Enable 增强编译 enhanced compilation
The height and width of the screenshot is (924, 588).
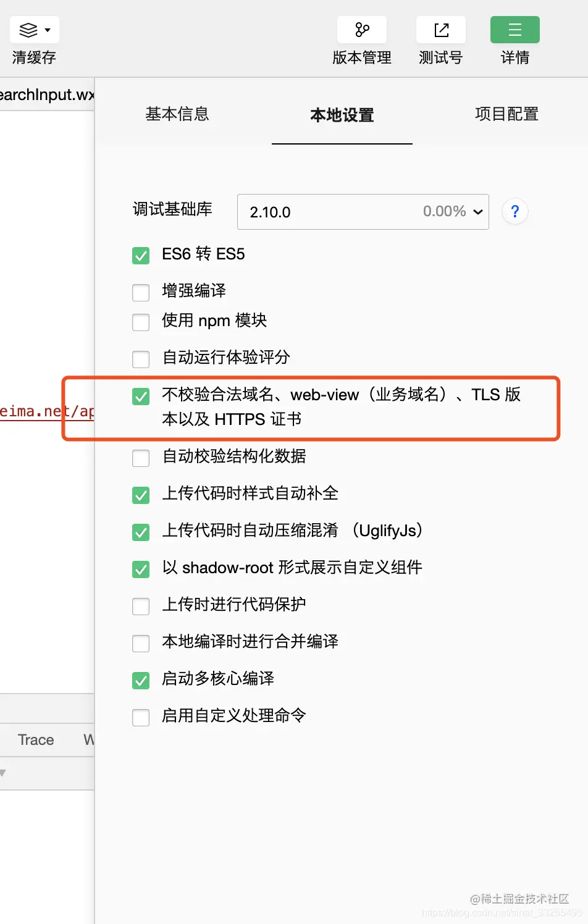pyautogui.click(x=140, y=292)
